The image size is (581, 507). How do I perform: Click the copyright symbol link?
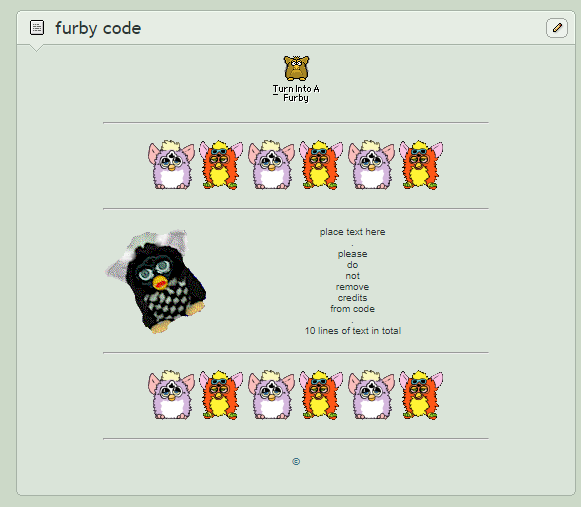(296, 461)
